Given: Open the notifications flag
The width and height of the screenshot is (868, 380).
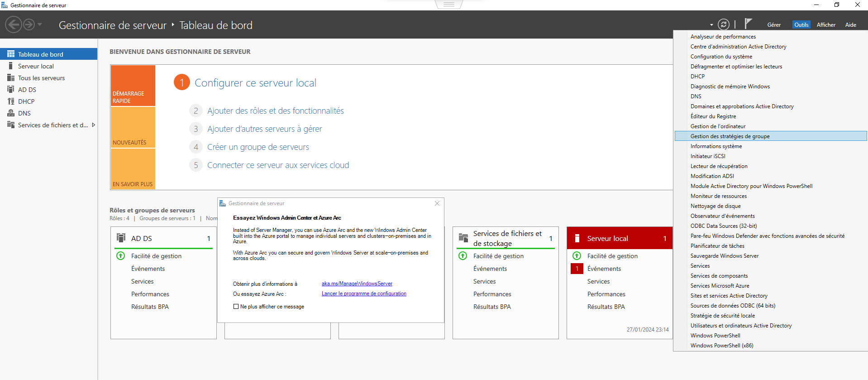Looking at the screenshot, I should point(748,24).
